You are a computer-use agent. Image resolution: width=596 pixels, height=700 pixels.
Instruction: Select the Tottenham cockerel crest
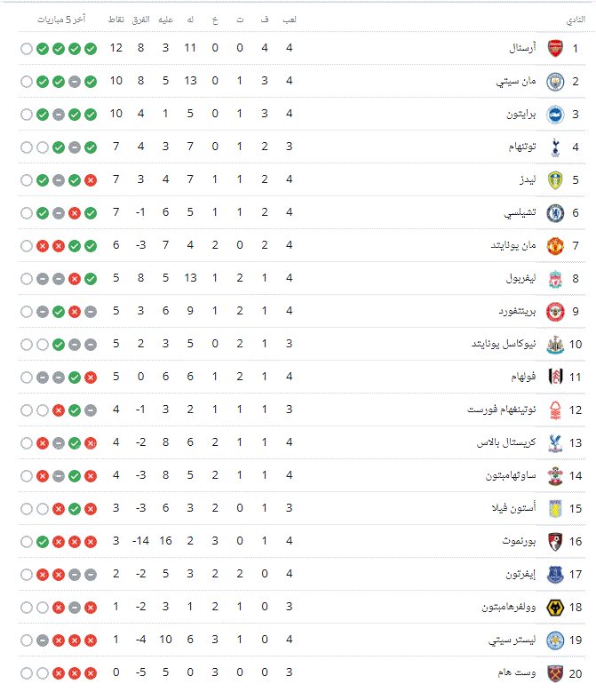(555, 147)
